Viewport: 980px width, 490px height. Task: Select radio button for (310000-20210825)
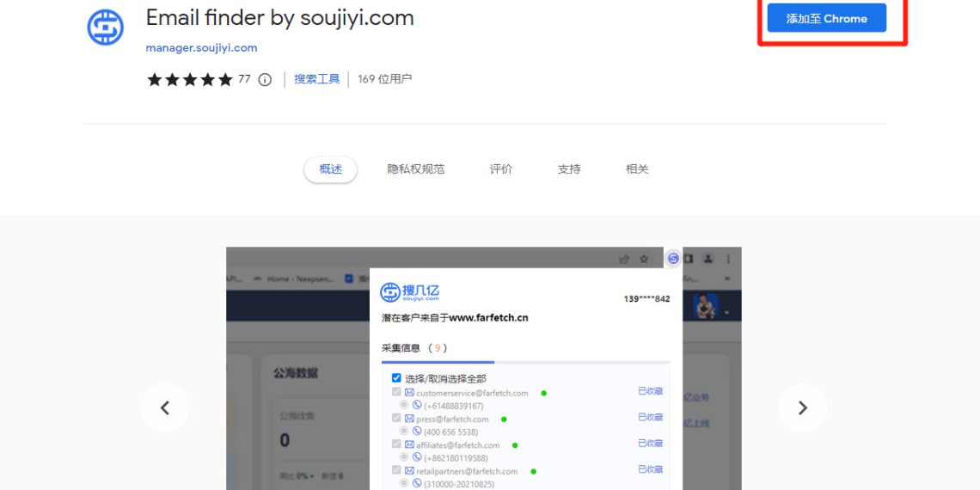click(x=404, y=483)
